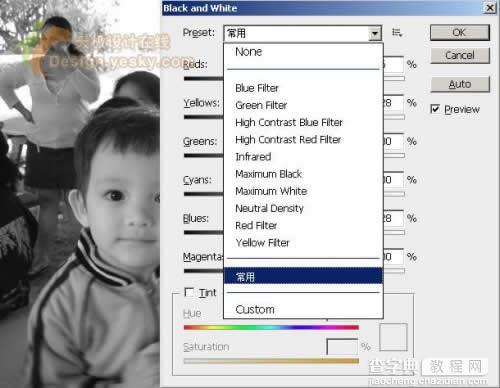Select the Custom preset entry
This screenshot has height=388, width=500.
pos(255,310)
